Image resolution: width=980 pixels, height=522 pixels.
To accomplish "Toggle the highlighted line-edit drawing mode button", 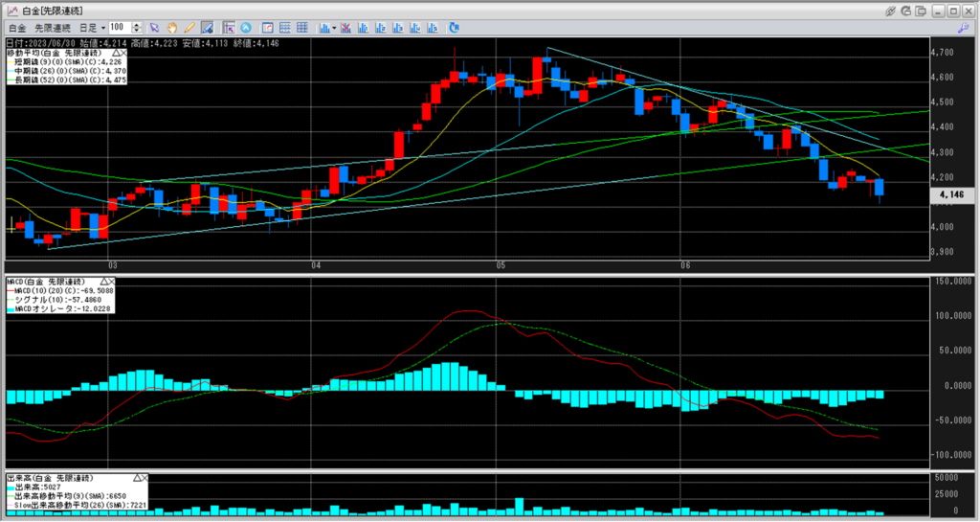I will (207, 28).
